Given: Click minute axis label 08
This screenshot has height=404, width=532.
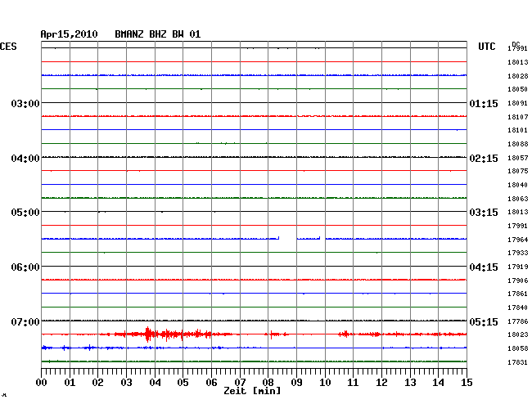Looking at the screenshot, I should point(268,382).
